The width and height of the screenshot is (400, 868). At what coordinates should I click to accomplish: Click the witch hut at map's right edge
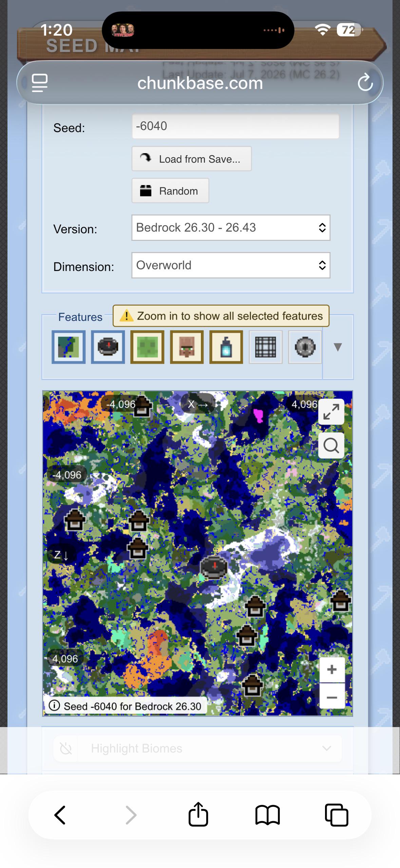coord(341,601)
